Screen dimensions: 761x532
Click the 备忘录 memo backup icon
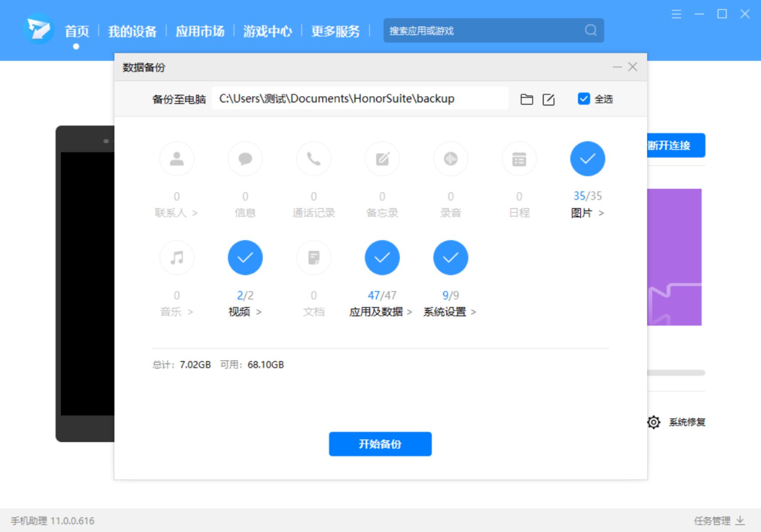pos(382,159)
